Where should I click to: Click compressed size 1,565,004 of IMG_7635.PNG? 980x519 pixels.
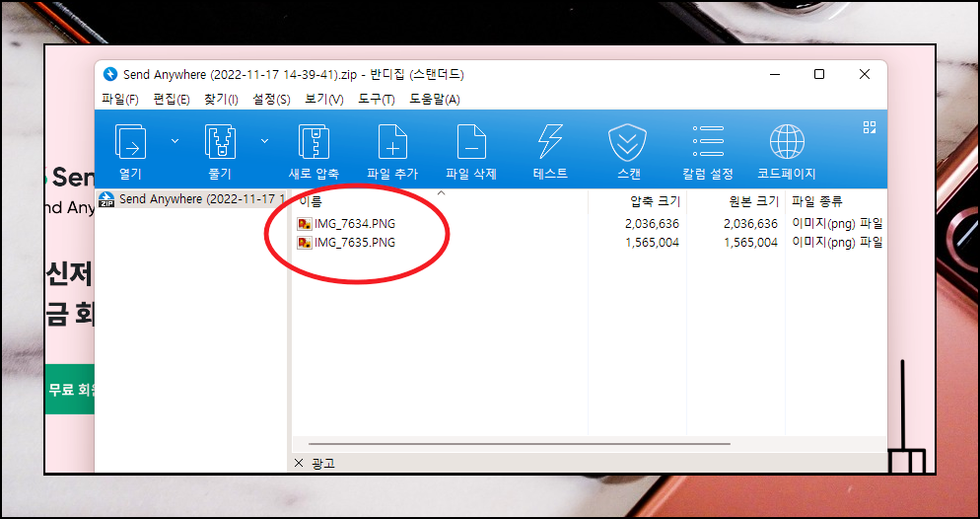(652, 243)
